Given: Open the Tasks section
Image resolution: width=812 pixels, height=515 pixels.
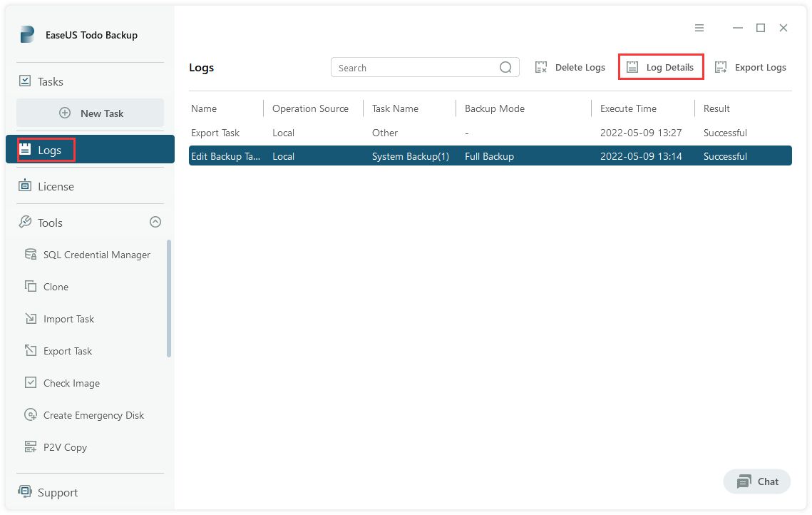Looking at the screenshot, I should click(x=50, y=81).
